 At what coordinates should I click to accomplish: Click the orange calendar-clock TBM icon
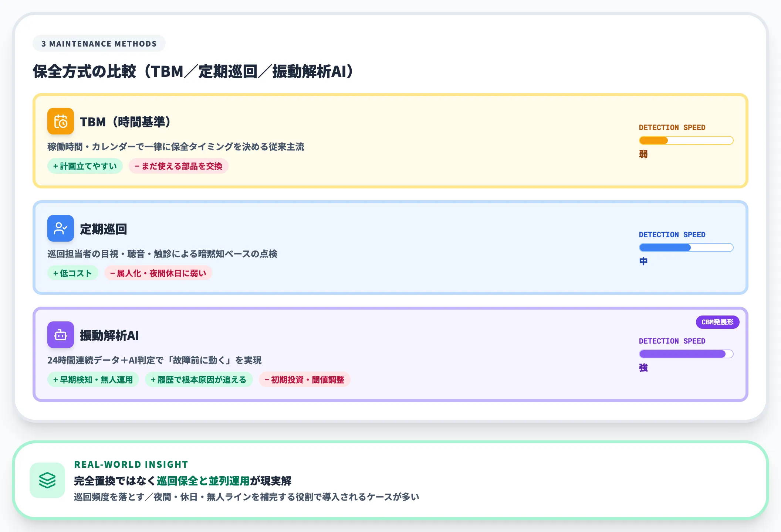click(61, 121)
